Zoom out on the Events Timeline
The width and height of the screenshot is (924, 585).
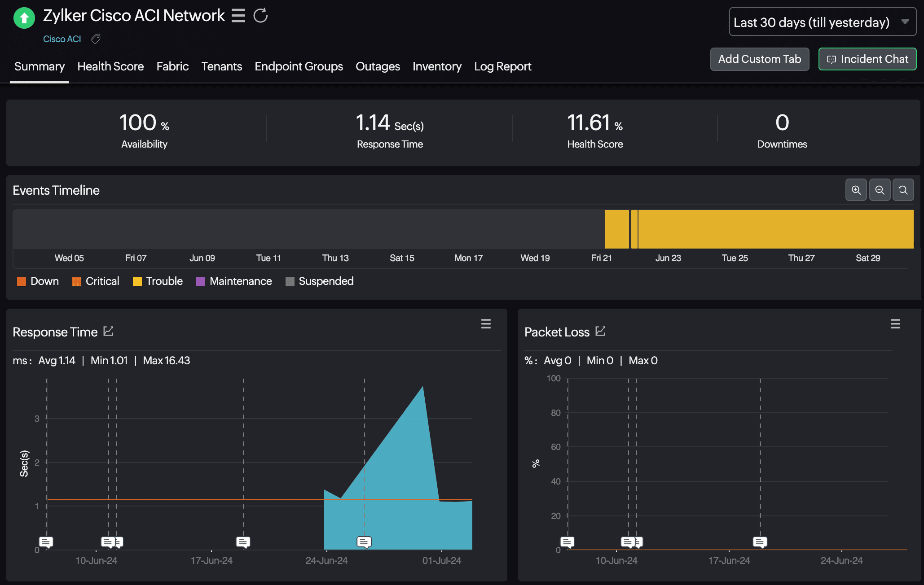point(880,190)
